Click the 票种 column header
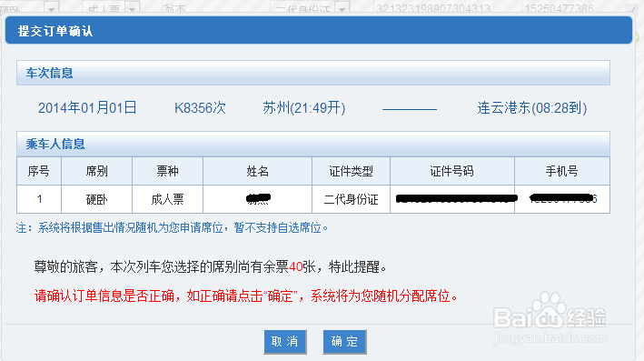The image size is (644, 361). click(167, 171)
